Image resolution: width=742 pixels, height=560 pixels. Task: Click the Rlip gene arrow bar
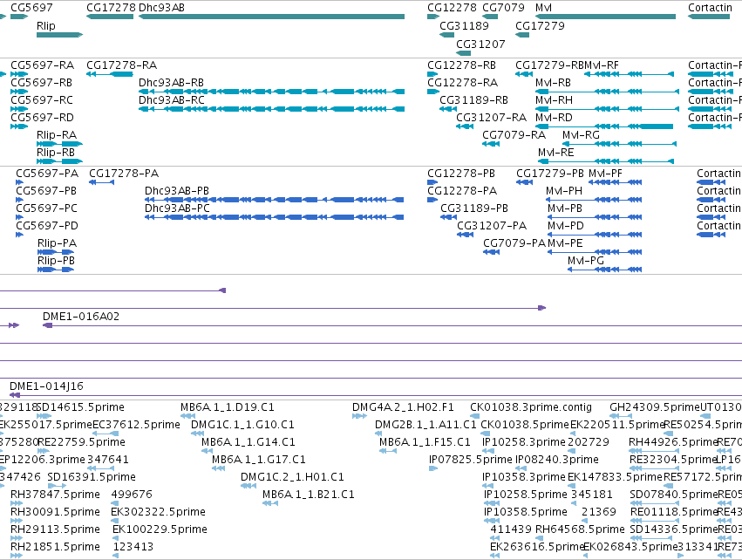pyautogui.click(x=59, y=35)
